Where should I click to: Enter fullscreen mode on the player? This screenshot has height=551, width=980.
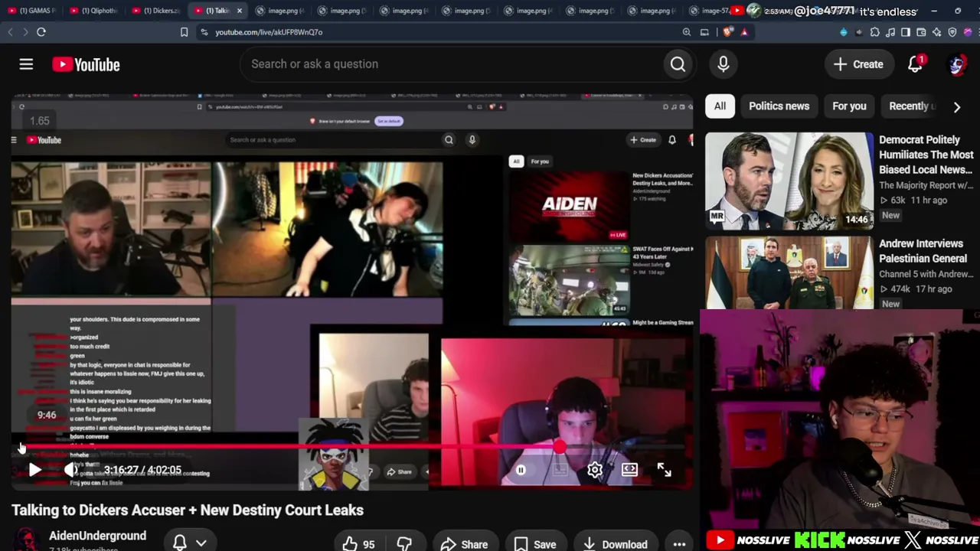click(664, 470)
